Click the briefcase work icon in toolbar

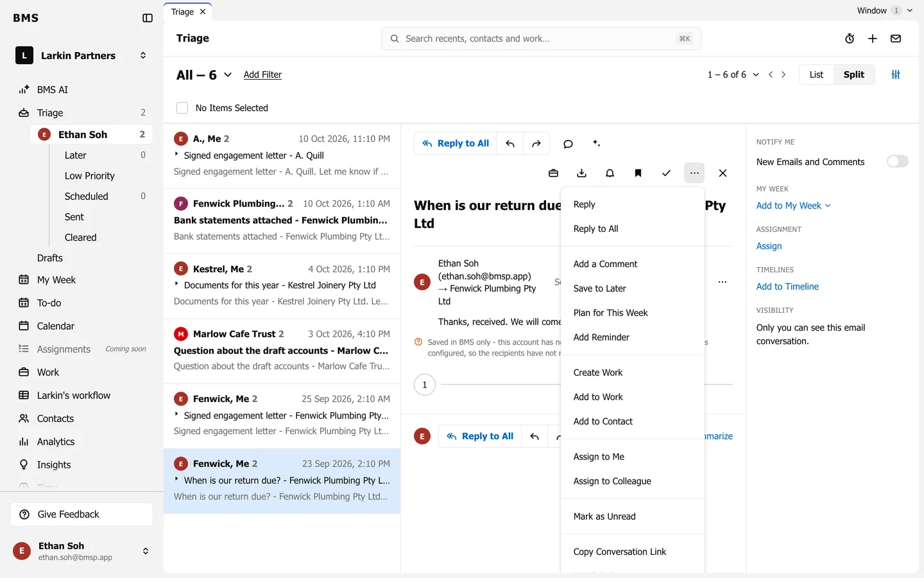553,173
